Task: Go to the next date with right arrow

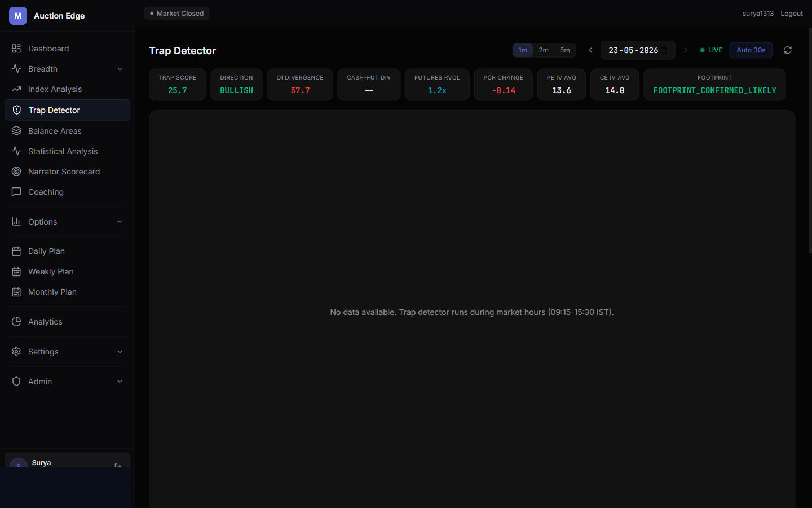Action: (686, 50)
